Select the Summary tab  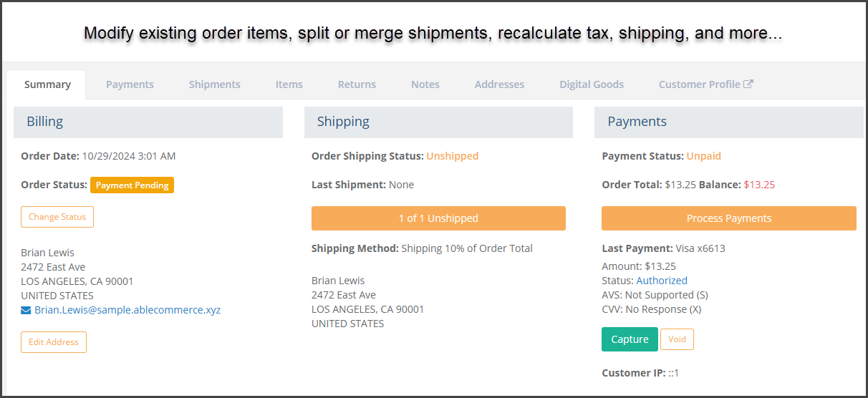coord(47,84)
